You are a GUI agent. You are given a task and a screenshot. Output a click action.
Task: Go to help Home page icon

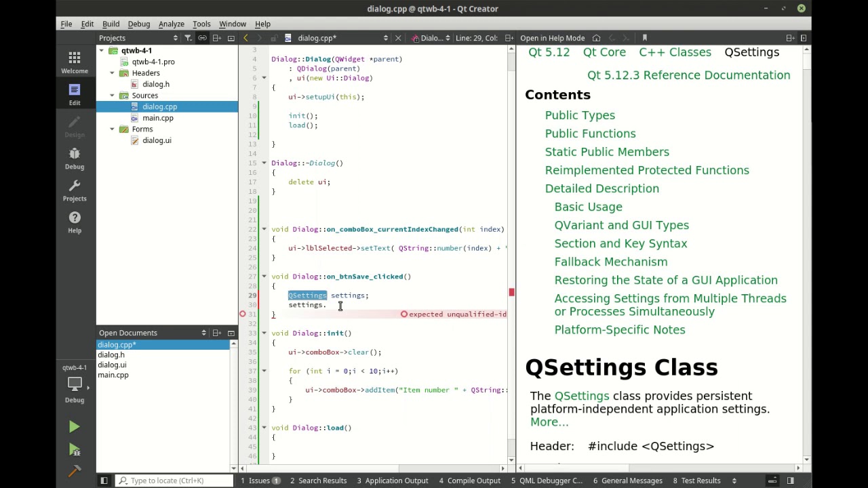596,38
